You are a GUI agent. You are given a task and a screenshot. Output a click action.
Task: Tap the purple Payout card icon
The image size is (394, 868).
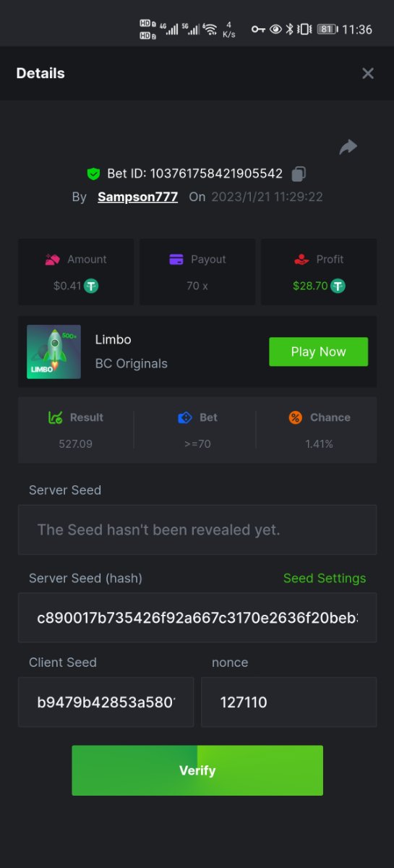tap(176, 259)
